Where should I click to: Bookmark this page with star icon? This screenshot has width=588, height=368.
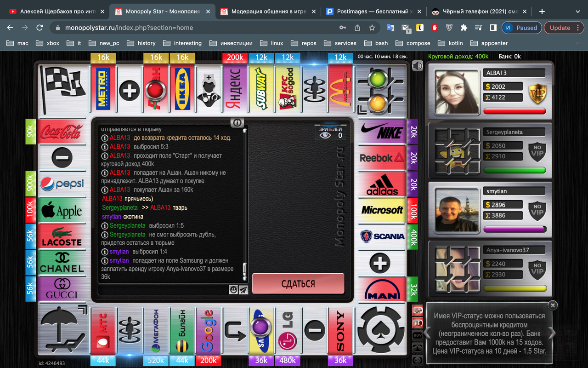(372, 28)
